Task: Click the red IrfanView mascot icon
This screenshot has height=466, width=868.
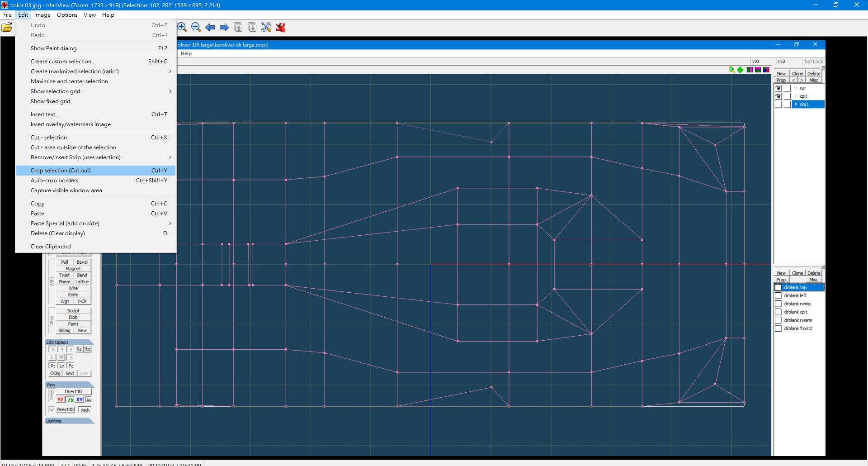Action: click(281, 28)
